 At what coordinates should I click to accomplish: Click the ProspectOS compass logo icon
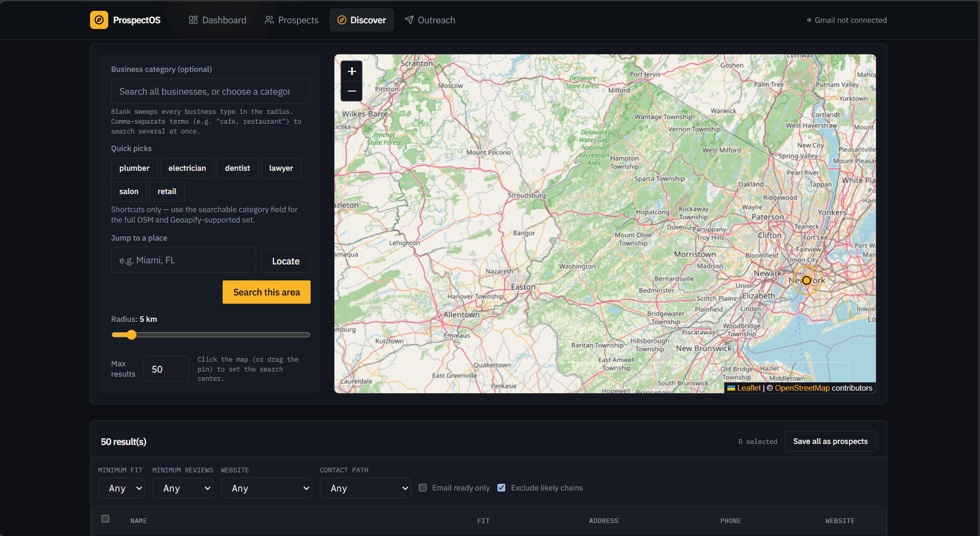coord(99,20)
